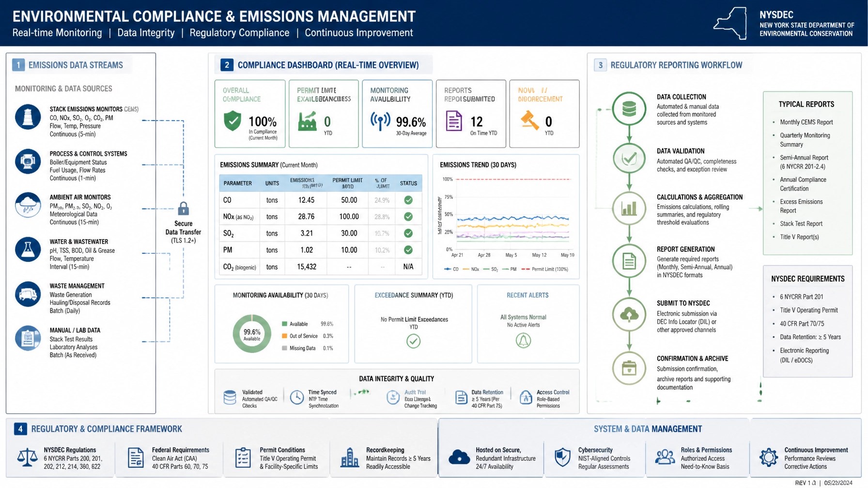Viewport: 868px width, 488px height.
Task: Open the Manual / Lab Data clipboard icon
Action: [28, 338]
